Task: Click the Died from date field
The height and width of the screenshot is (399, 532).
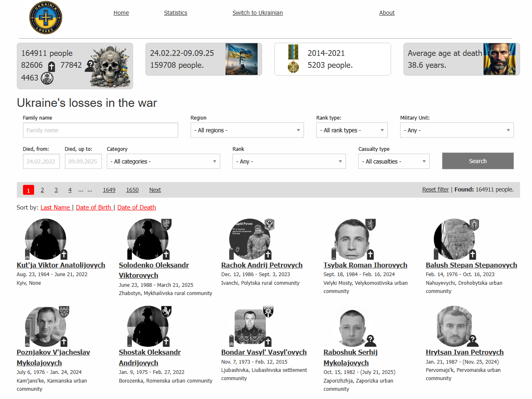Action: [x=41, y=161]
